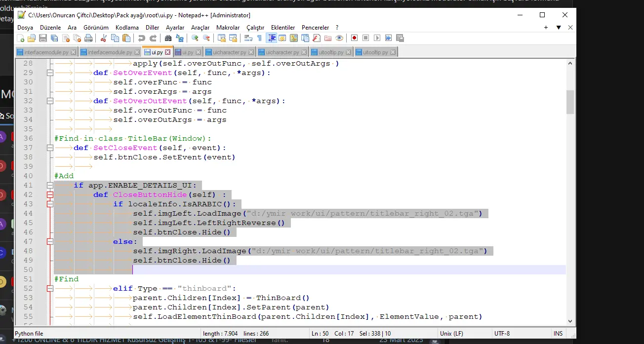Open the Eklentiler menu
Screen dimensions: 644x344
tap(283, 28)
